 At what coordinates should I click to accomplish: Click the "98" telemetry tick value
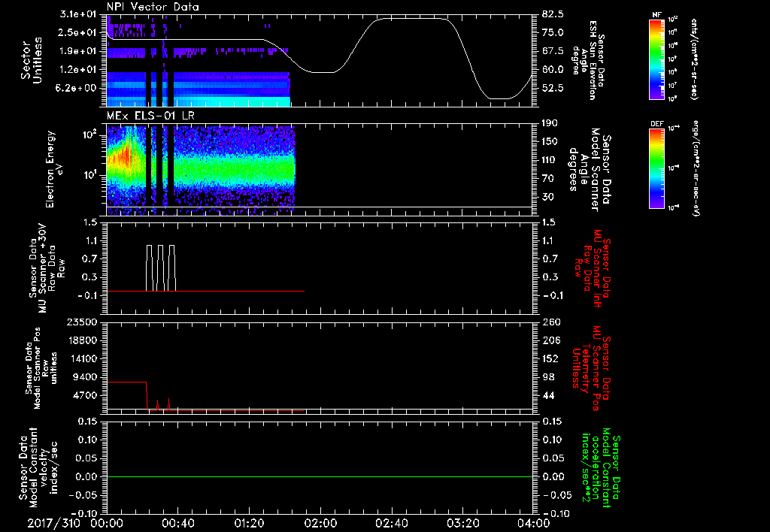[x=548, y=377]
